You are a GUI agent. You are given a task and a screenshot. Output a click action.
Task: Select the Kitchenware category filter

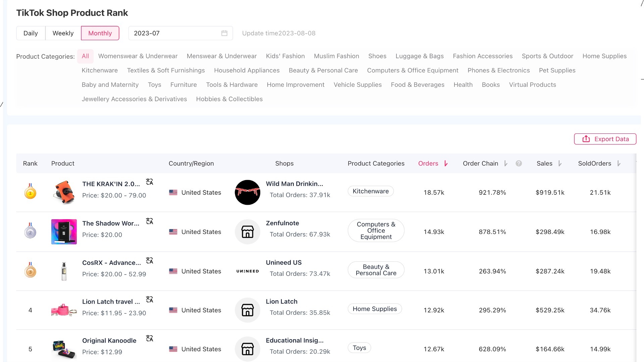(x=100, y=70)
